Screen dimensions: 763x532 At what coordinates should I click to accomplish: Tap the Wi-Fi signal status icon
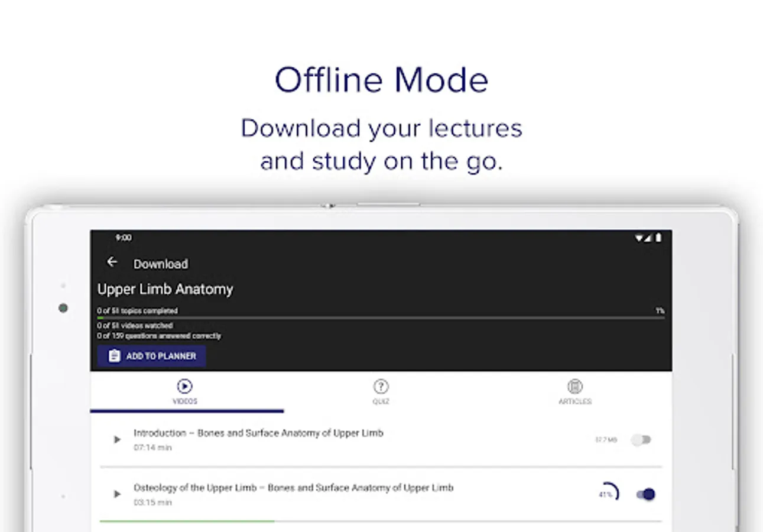coord(639,238)
